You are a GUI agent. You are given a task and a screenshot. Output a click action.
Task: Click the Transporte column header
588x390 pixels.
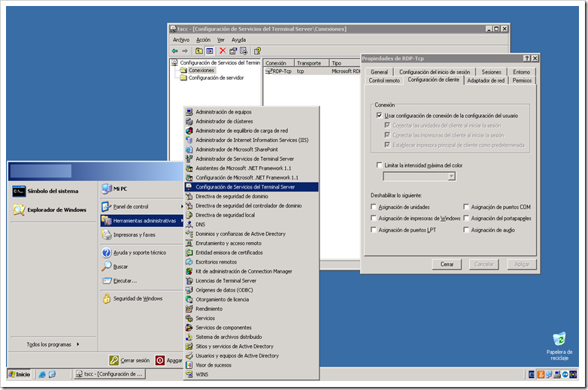(x=311, y=63)
